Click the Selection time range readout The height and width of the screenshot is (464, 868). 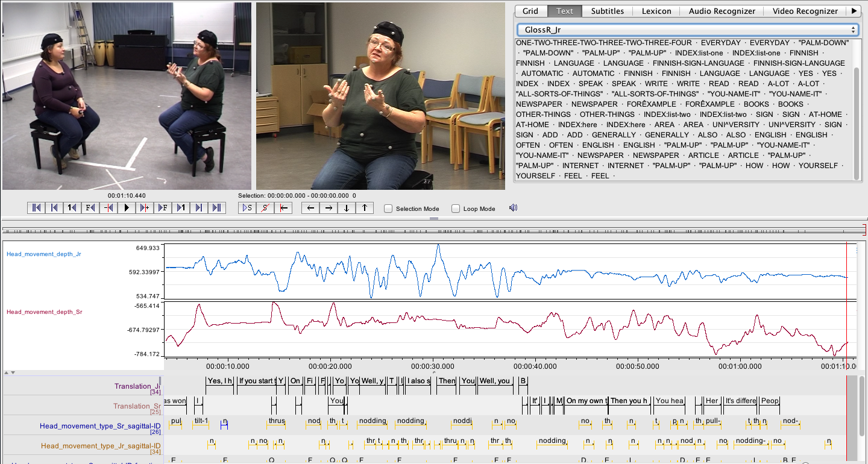[x=297, y=196]
